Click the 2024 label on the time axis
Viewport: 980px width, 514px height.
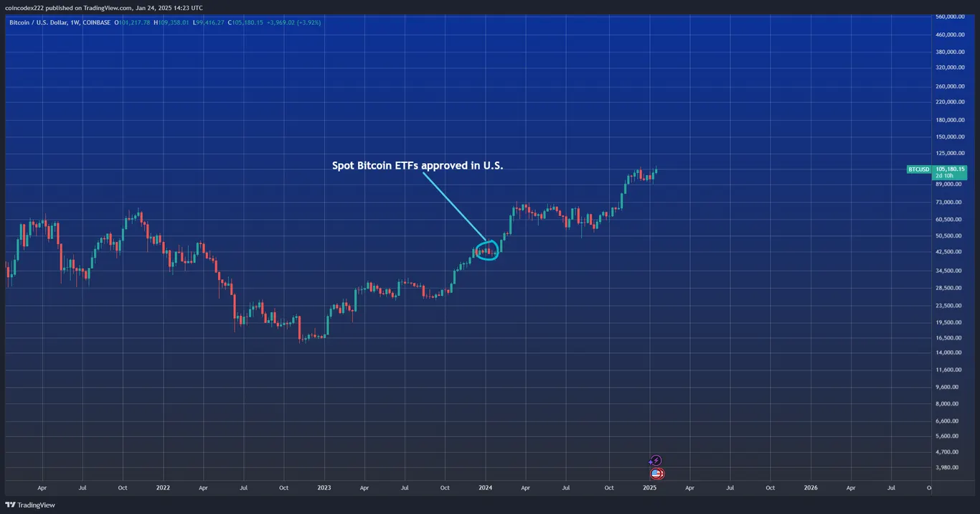[x=486, y=487]
